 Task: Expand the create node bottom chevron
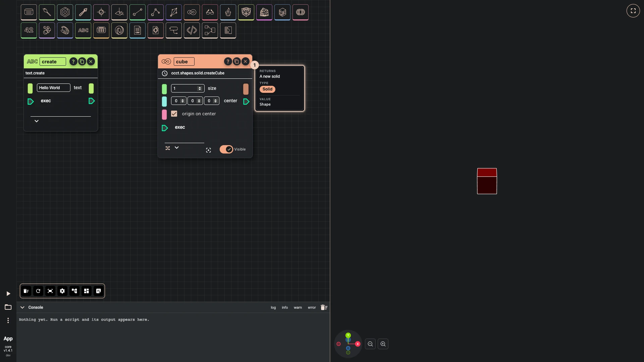(x=37, y=121)
